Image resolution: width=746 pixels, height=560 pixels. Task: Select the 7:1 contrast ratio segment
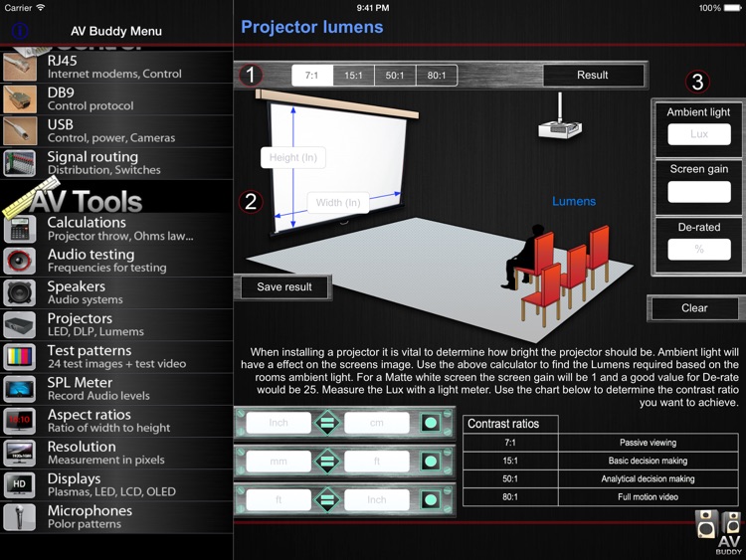(312, 76)
